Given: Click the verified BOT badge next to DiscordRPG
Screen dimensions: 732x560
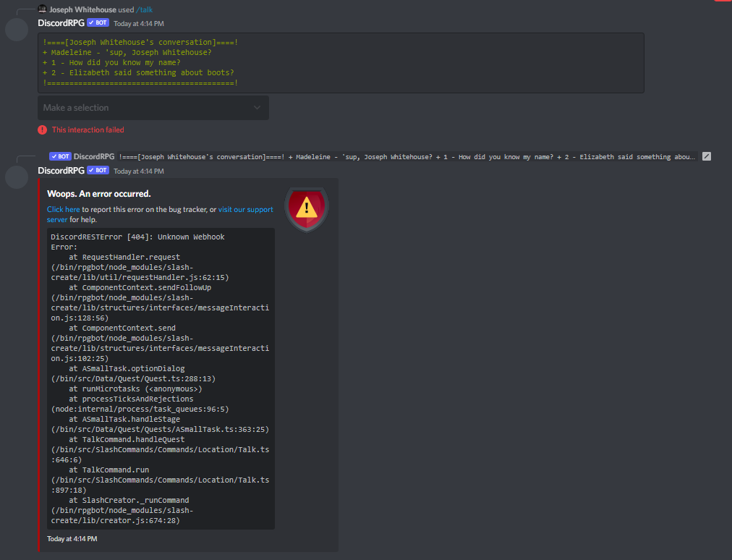Looking at the screenshot, I should 97,22.
